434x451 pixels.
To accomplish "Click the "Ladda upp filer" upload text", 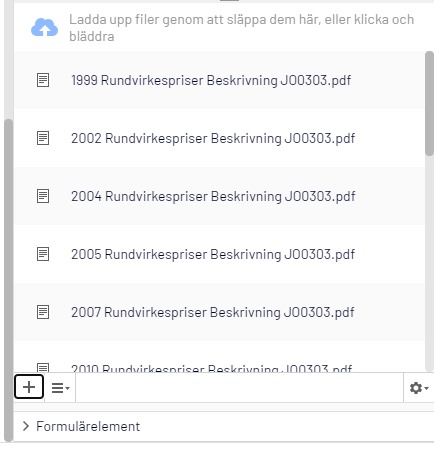I will pyautogui.click(x=241, y=28).
